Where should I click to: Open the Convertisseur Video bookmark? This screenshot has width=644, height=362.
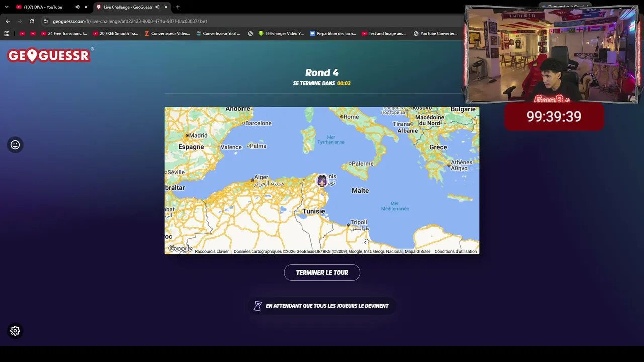point(167,34)
